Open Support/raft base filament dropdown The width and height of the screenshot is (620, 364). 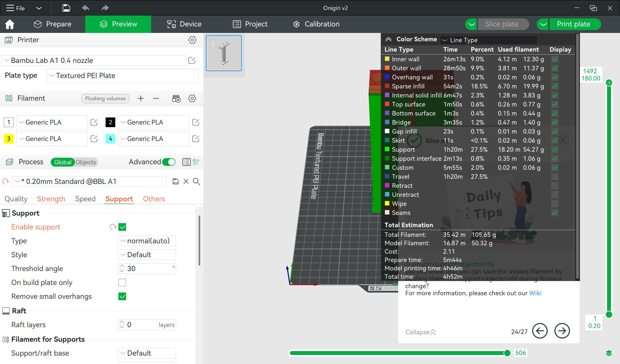[147, 353]
